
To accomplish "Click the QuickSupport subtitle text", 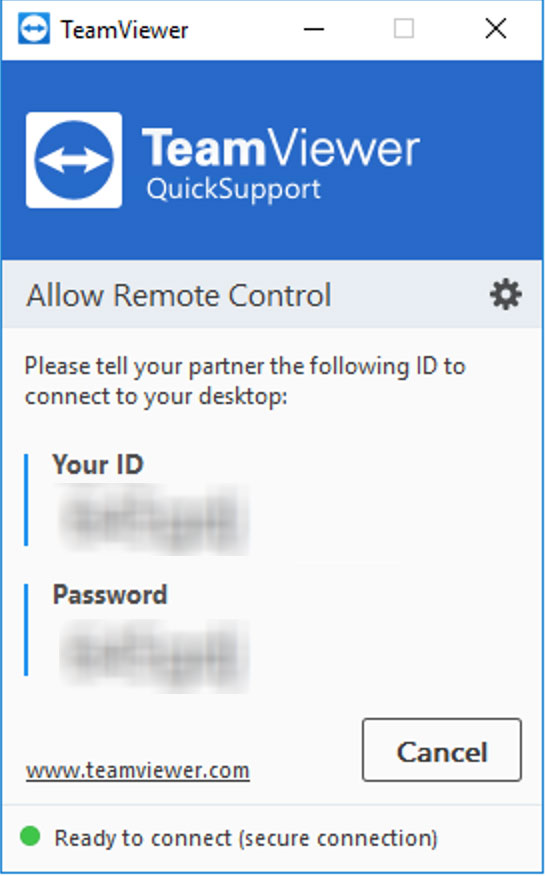I will pyautogui.click(x=233, y=189).
